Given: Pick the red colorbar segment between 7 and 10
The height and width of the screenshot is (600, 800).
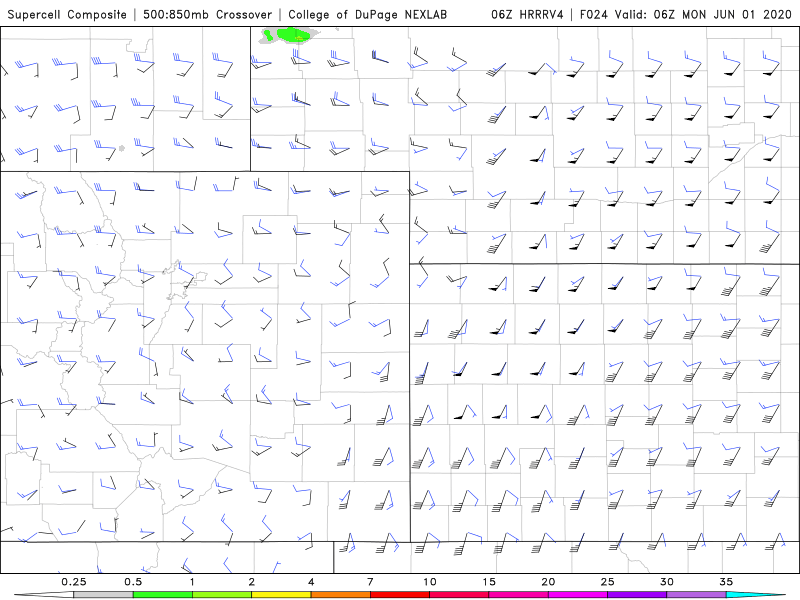Looking at the screenshot, I should 400,595.
